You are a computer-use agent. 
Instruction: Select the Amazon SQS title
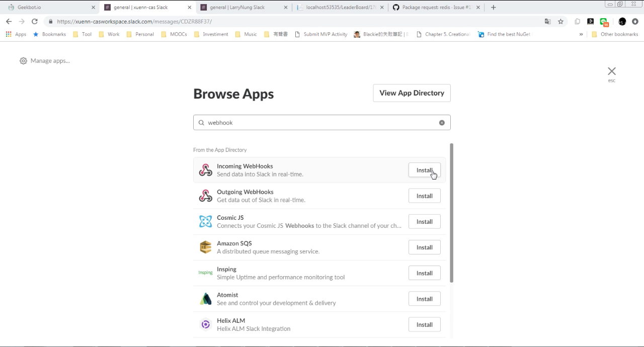234,243
